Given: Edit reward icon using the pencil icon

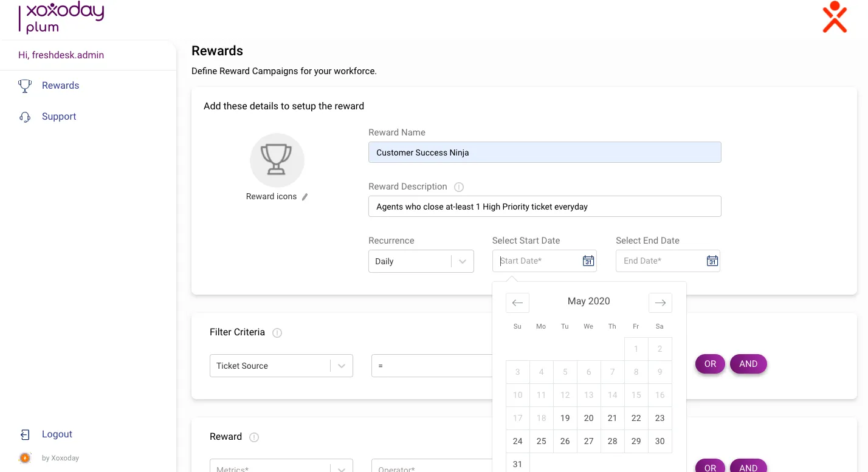Looking at the screenshot, I should pos(305,197).
